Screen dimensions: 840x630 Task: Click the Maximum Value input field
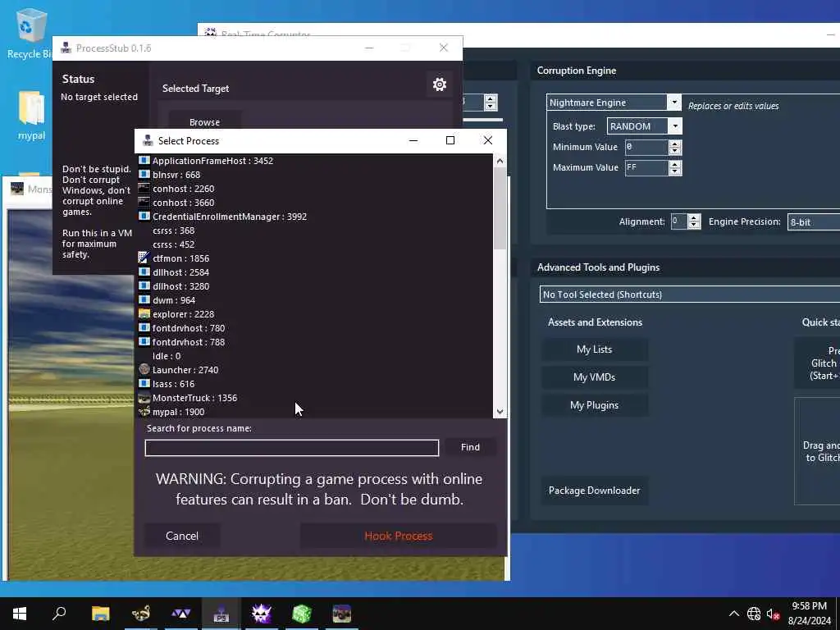[646, 167]
